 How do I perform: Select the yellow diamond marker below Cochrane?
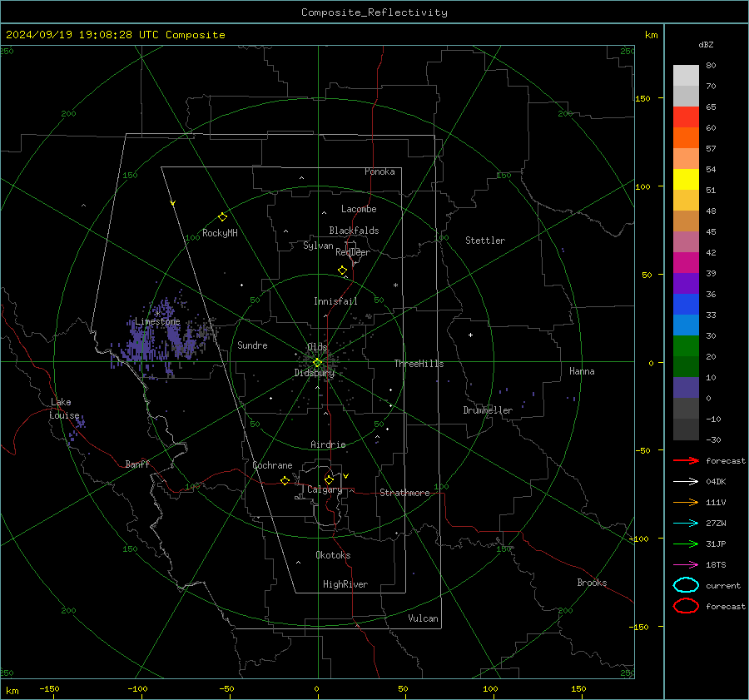point(285,481)
